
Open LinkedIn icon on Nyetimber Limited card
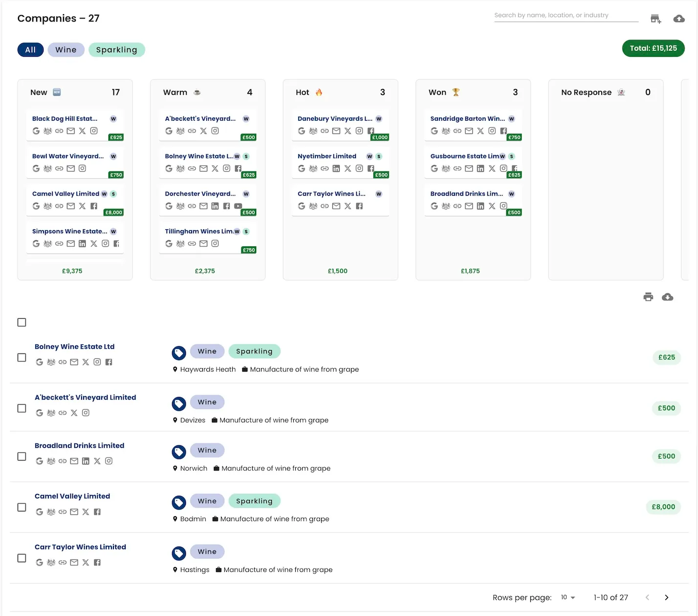(336, 169)
